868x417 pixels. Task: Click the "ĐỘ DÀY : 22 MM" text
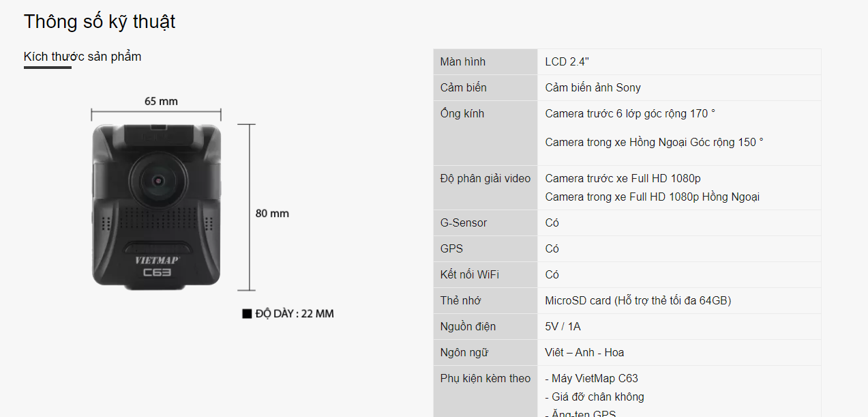295,314
